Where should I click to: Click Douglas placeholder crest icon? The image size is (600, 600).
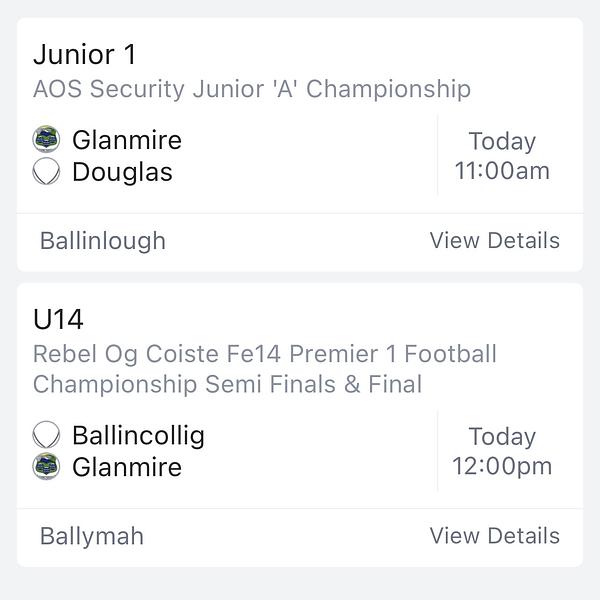(x=46, y=172)
